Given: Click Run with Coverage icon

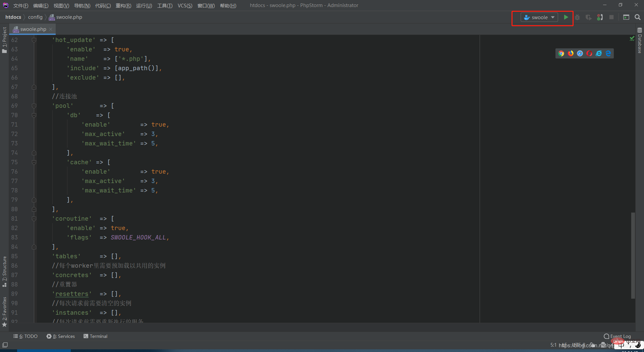Looking at the screenshot, I should click(x=588, y=17).
